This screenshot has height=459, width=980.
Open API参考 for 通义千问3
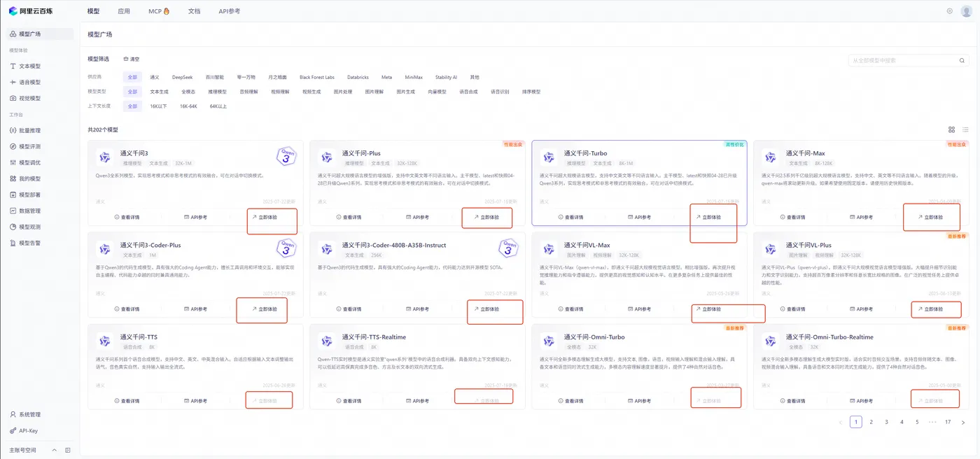point(195,217)
